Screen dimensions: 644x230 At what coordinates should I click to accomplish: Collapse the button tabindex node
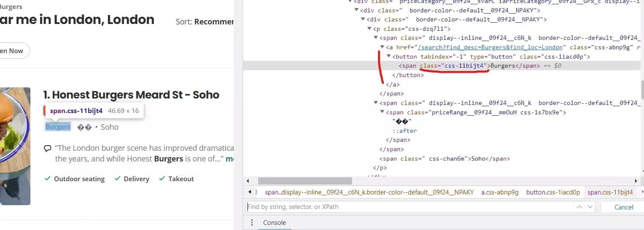[389, 57]
